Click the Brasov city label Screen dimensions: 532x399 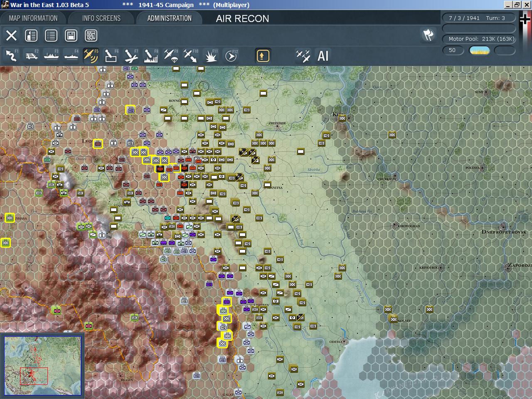[x=127, y=380]
